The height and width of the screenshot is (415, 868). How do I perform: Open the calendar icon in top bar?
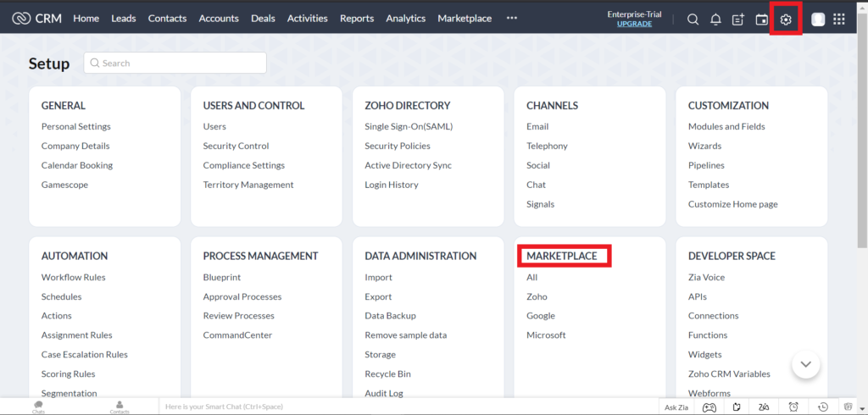pyautogui.click(x=762, y=19)
